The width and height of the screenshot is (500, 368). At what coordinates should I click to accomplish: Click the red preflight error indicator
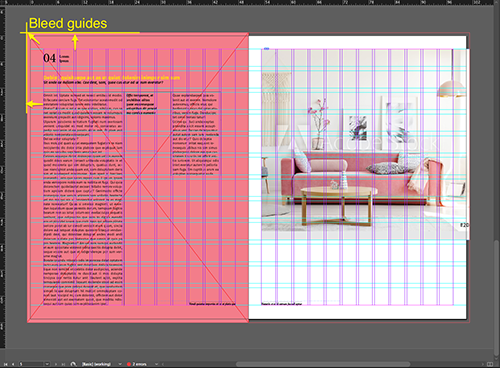[129, 364]
